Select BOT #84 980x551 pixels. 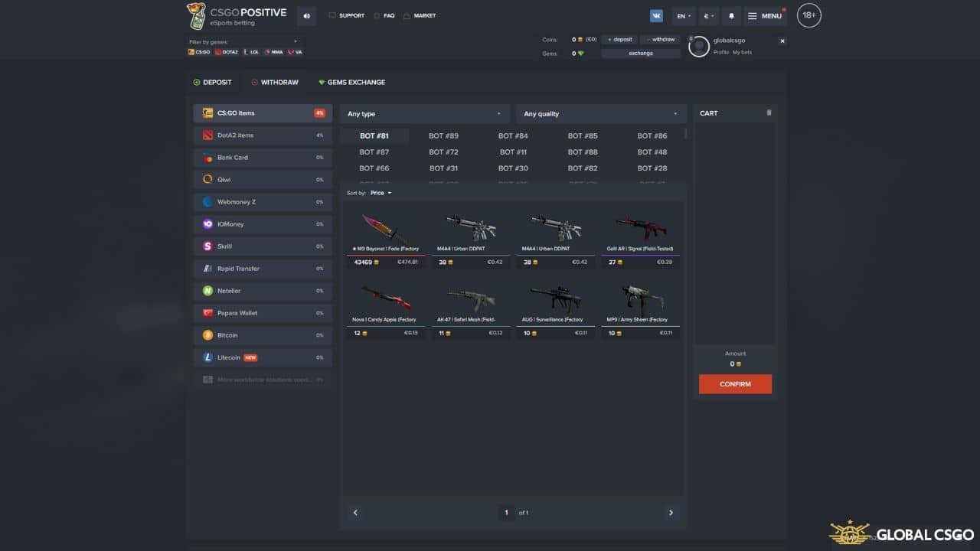coord(513,136)
